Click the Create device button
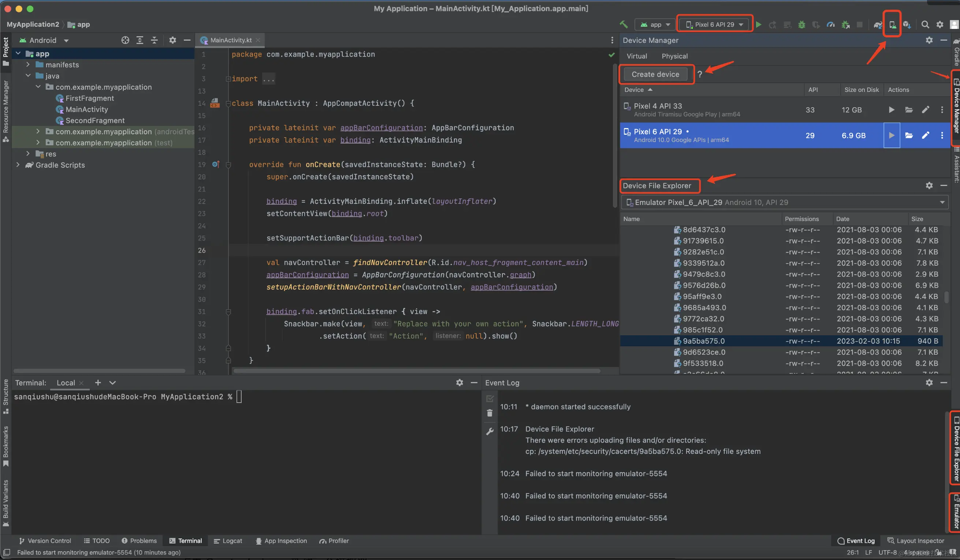Image resolution: width=960 pixels, height=560 pixels. pos(655,75)
